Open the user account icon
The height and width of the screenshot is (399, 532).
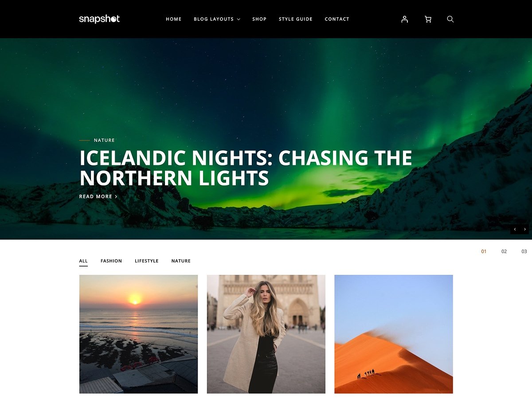click(404, 19)
